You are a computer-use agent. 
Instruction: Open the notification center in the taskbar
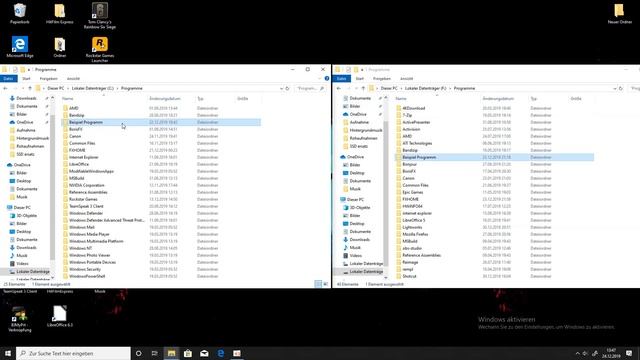pyautogui.click(x=629, y=353)
